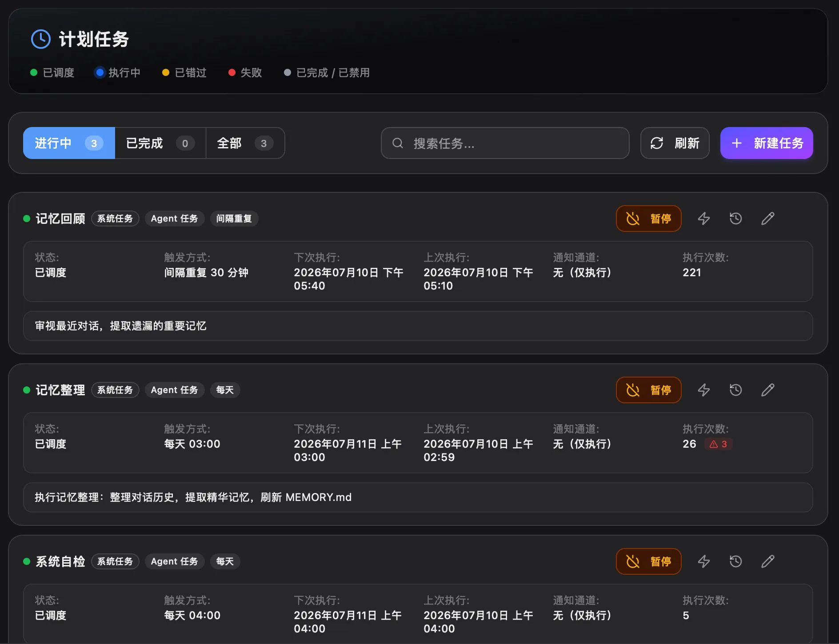Create a task with 新建任务 button
The image size is (839, 644).
coord(767,143)
